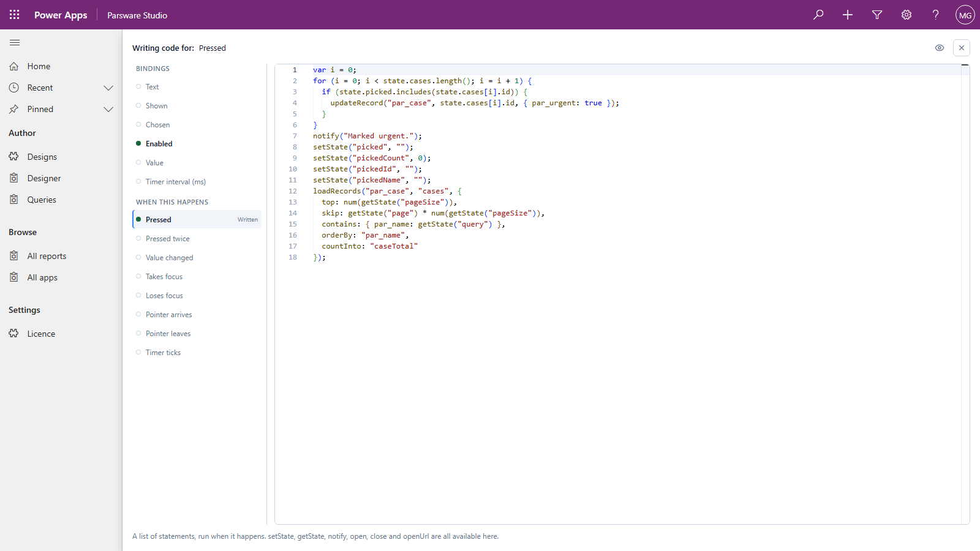Screen dimensions: 980x551
Task: Close the code editor panel
Action: pyautogui.click(x=962, y=48)
